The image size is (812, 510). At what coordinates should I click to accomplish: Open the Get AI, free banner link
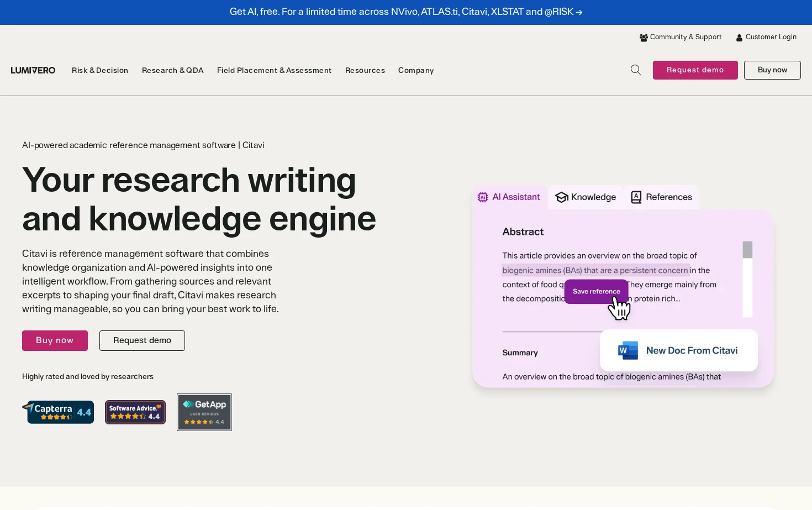pyautogui.click(x=406, y=12)
